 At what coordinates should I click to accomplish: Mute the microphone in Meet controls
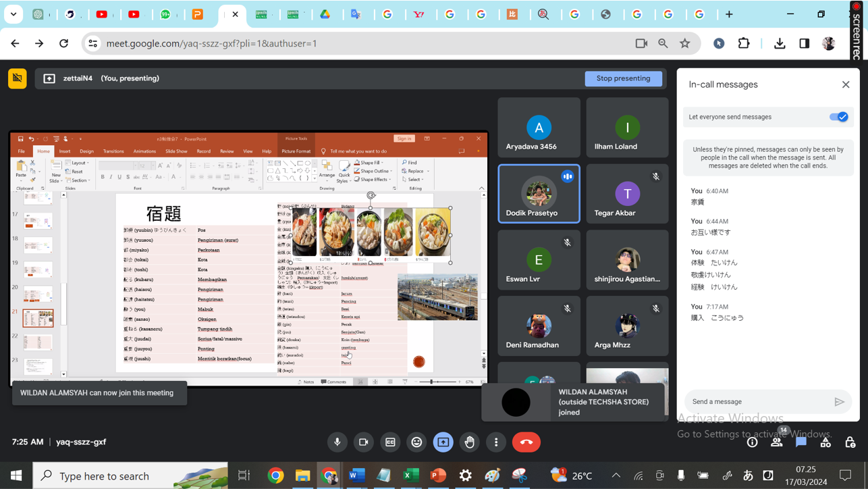click(x=337, y=442)
